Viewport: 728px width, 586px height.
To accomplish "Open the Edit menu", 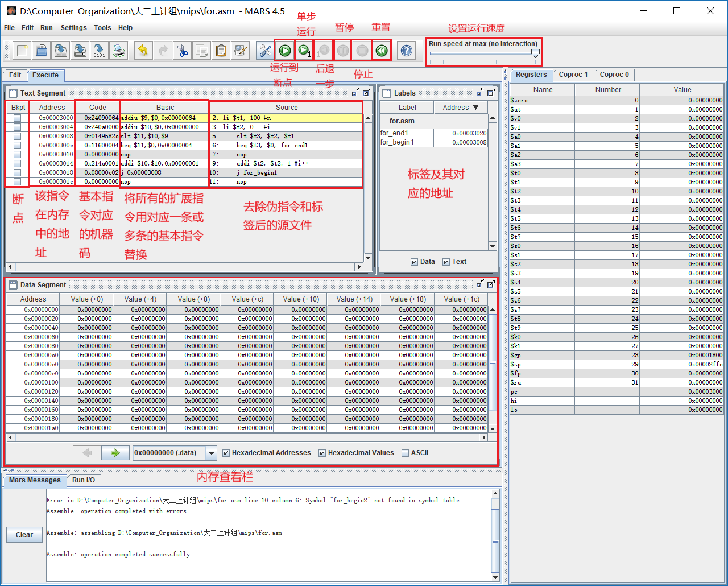I will click(x=27, y=28).
